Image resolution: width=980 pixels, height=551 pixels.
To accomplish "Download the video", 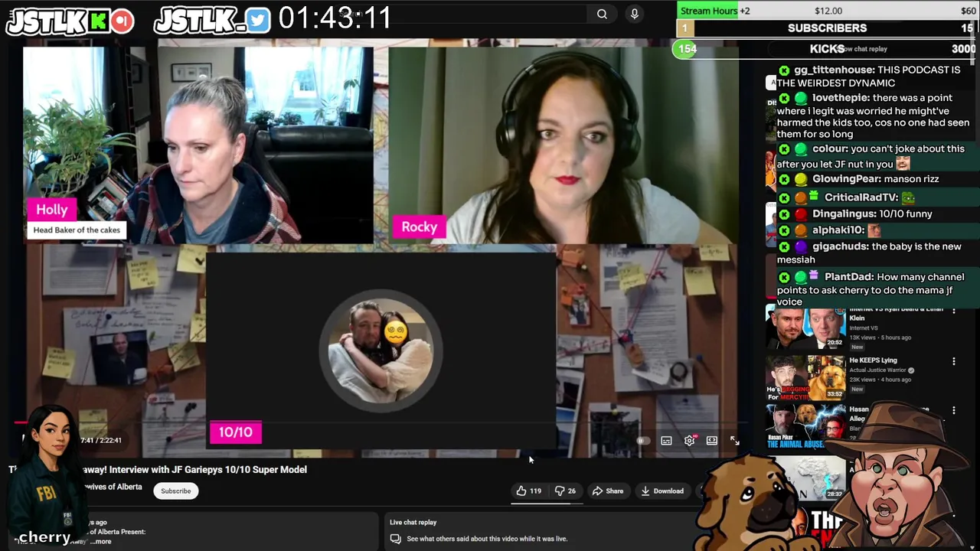I will click(x=663, y=491).
